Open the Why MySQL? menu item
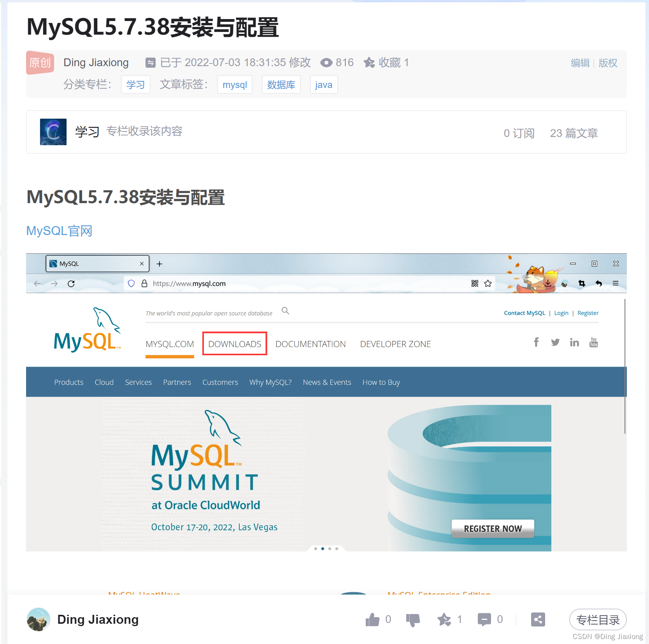Image resolution: width=649 pixels, height=644 pixels. click(270, 382)
